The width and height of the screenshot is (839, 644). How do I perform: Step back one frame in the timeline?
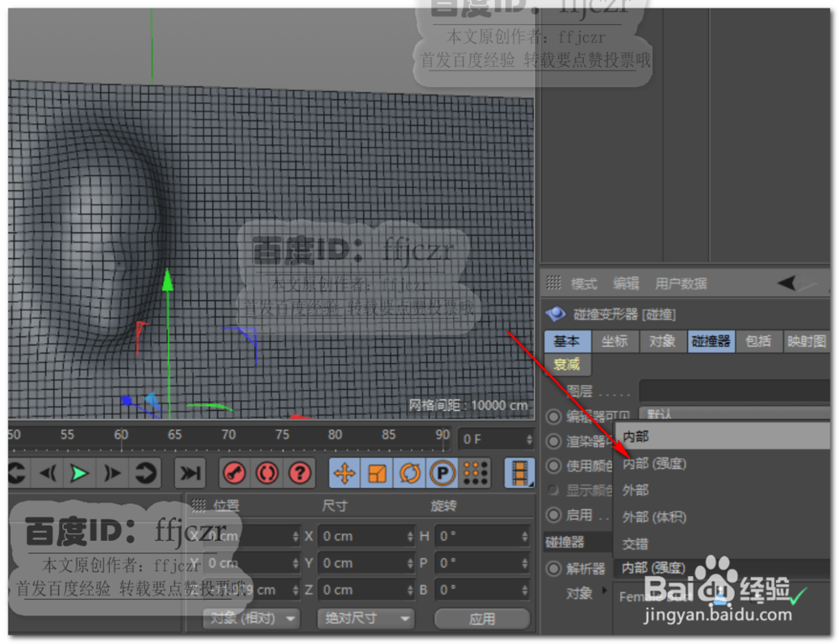47,474
